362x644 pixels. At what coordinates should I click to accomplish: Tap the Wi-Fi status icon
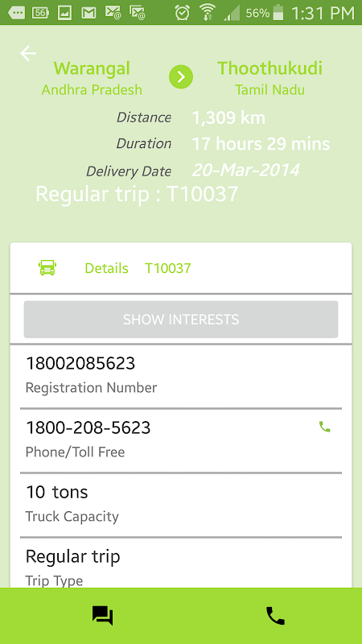click(207, 12)
